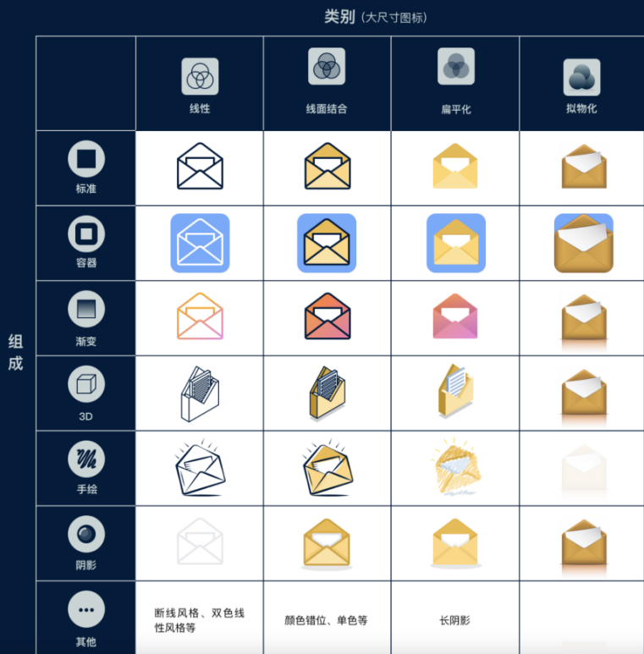Select the flat scribbled hand-drawn envelope
Viewport: 644px width, 654px height.
click(456, 466)
